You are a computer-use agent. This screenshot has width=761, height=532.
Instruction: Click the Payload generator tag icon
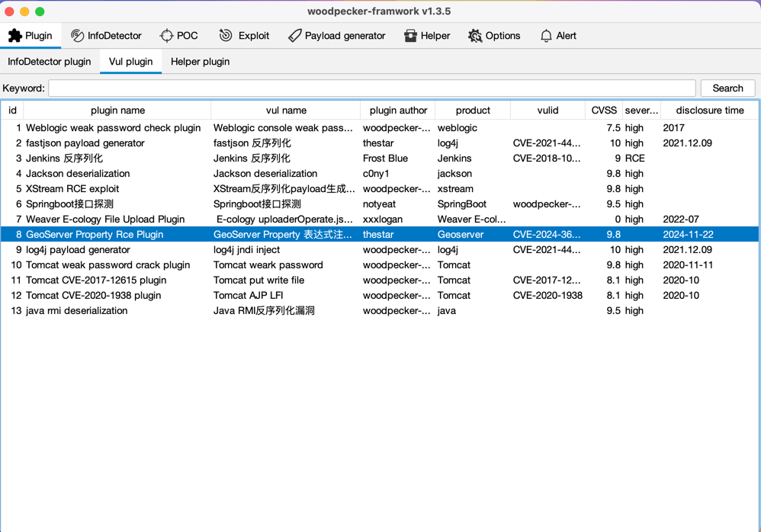coord(294,35)
